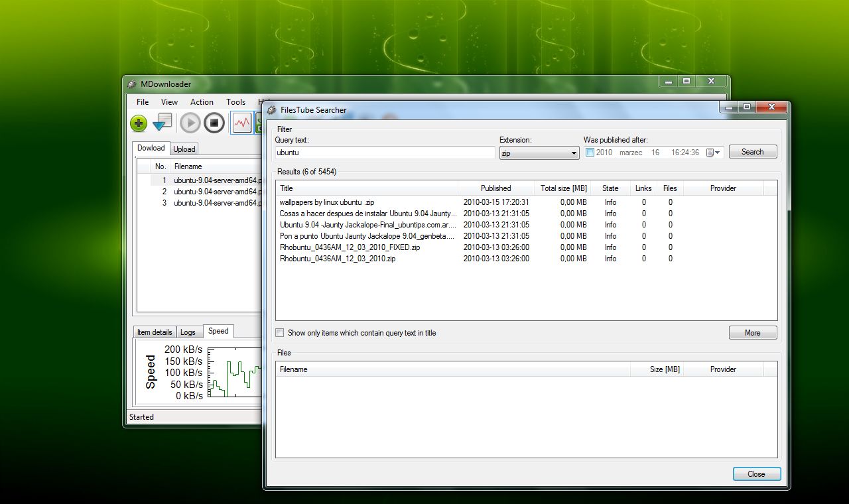The width and height of the screenshot is (849, 504).
Task: Select result 'Rhobuntu_0436AM_12_03_2010_FIXED.zip'
Action: point(350,247)
